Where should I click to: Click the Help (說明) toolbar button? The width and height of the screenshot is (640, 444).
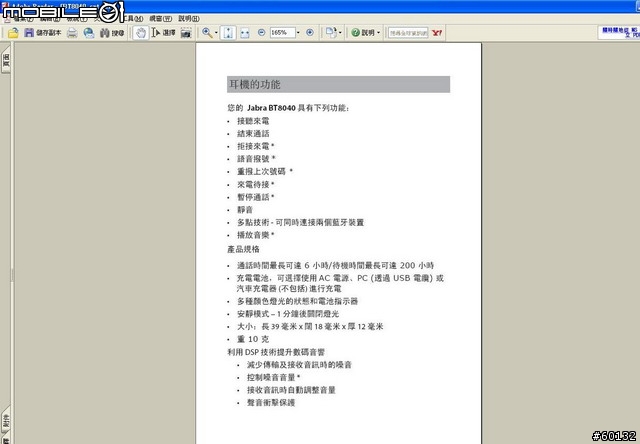click(x=363, y=33)
